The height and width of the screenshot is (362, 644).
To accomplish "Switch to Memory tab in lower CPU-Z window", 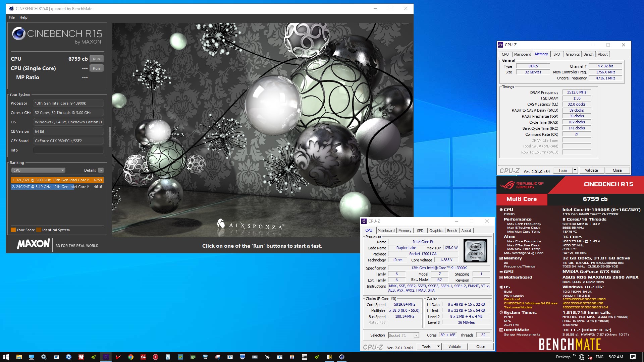I will coord(405,231).
